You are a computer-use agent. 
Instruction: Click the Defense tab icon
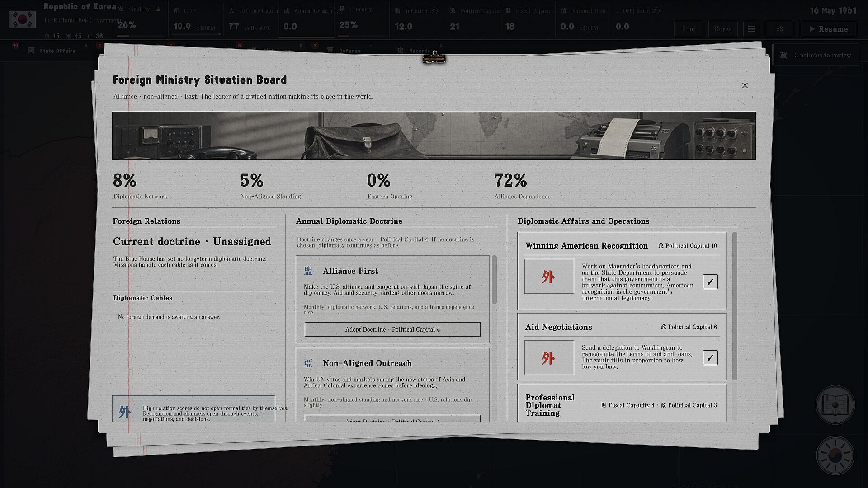[330, 51]
